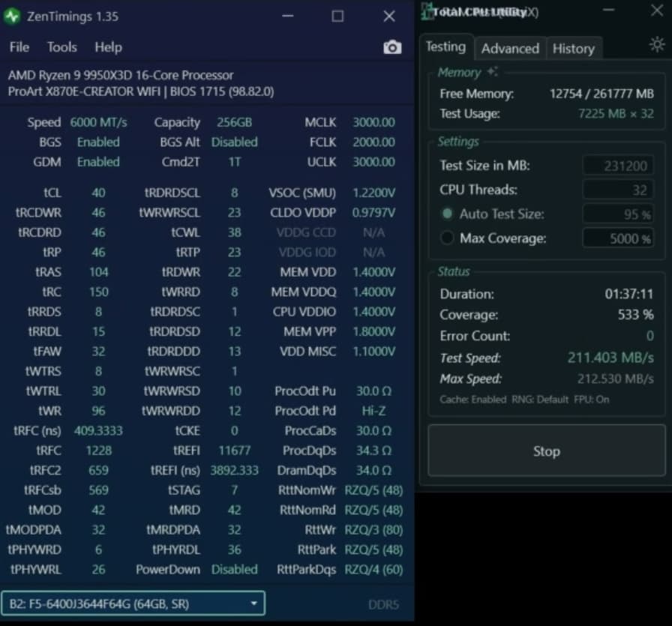
Task: Switch to the History tab
Action: point(574,49)
